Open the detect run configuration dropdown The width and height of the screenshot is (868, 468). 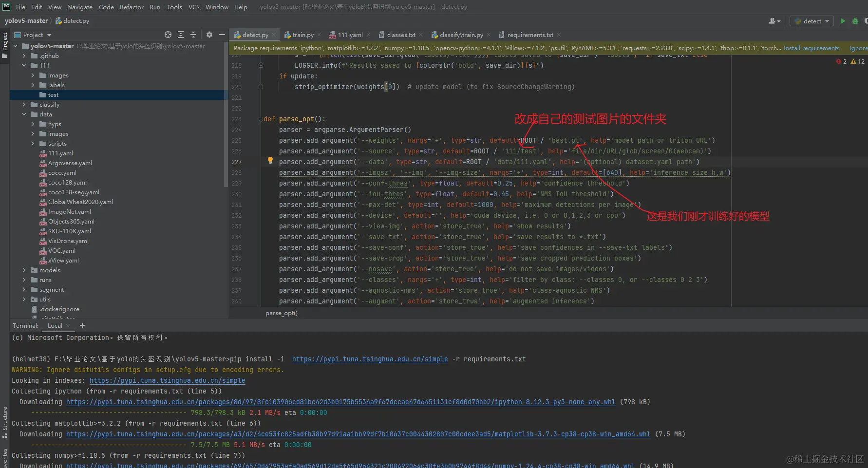(811, 21)
